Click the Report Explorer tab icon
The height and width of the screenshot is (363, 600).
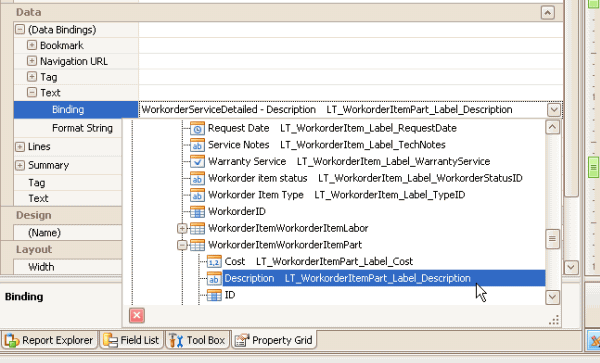(x=11, y=340)
